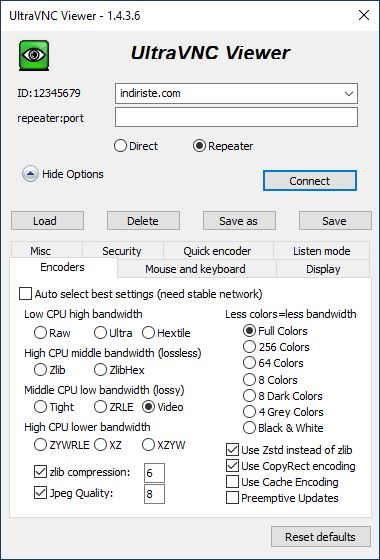Uncheck the zlib compression checkbox

coord(40,472)
